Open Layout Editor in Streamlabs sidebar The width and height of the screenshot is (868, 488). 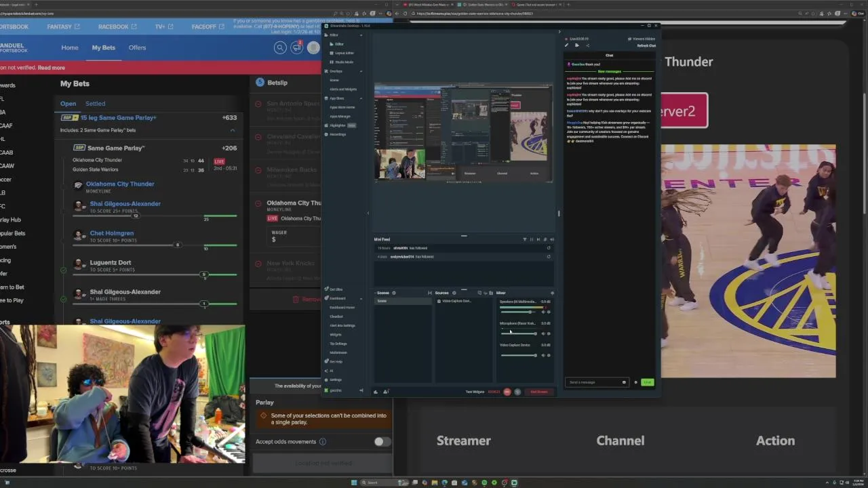coord(344,53)
